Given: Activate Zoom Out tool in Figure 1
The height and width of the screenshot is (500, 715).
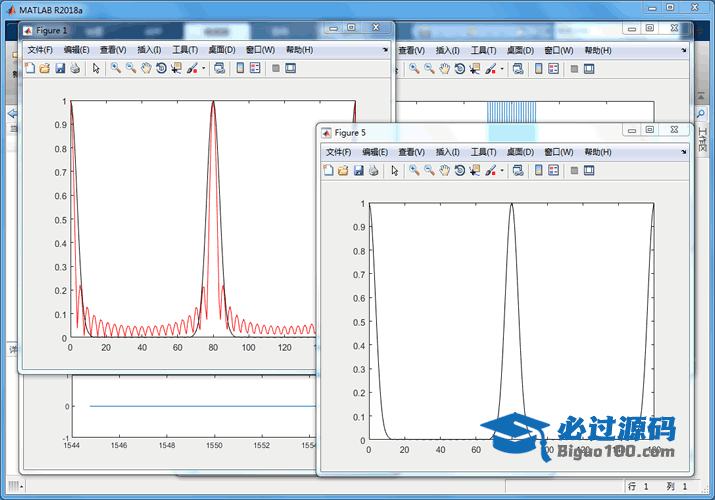Looking at the screenshot, I should pos(131,68).
